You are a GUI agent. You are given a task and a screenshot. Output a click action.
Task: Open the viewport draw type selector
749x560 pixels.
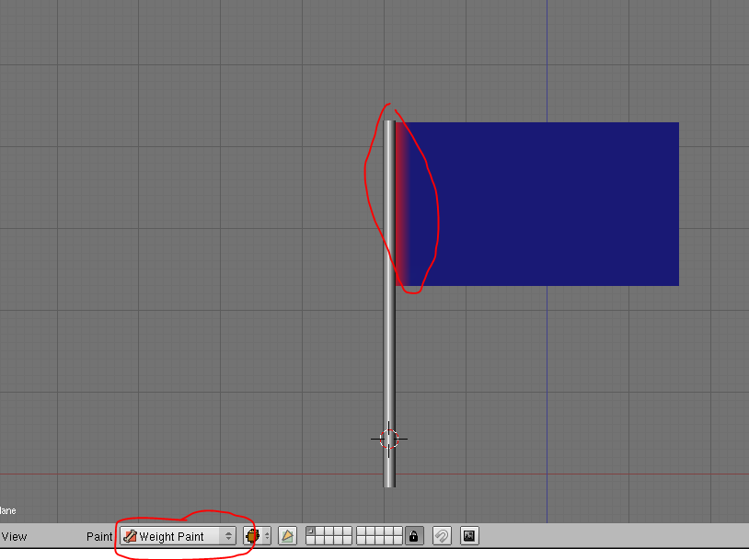(257, 536)
